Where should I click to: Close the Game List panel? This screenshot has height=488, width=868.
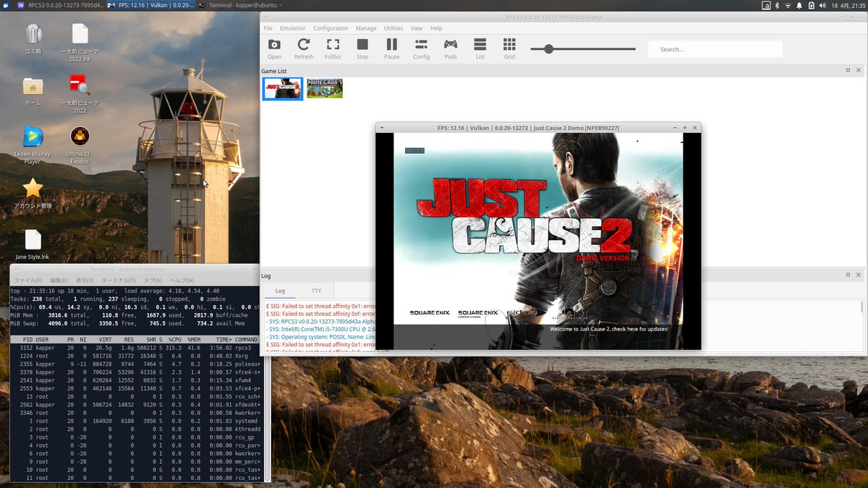coord(859,70)
